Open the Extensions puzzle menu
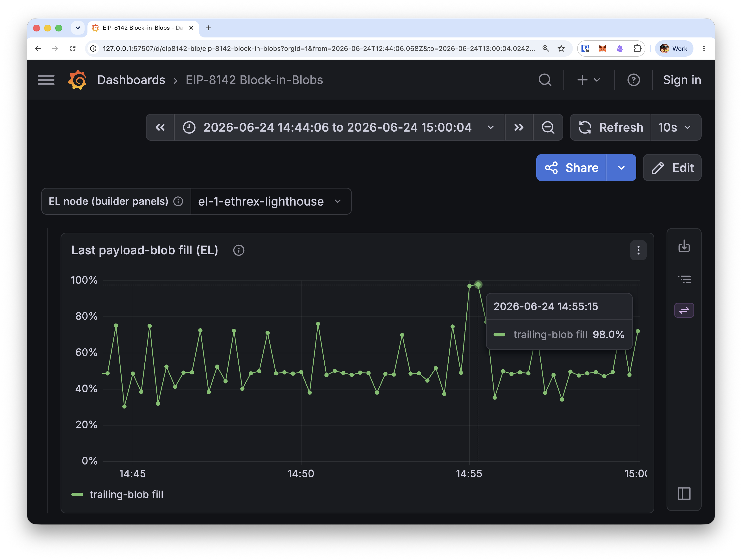The width and height of the screenshot is (742, 560). pyautogui.click(x=637, y=49)
